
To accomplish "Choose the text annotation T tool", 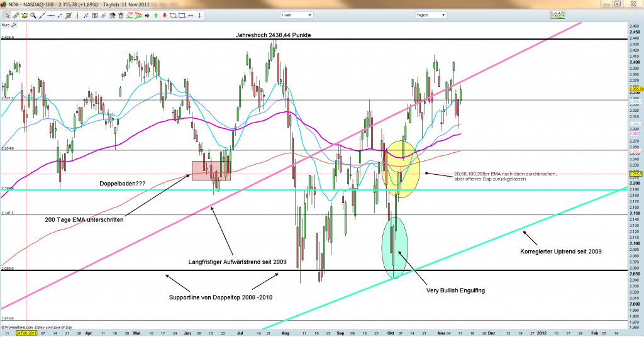I will [94, 16].
